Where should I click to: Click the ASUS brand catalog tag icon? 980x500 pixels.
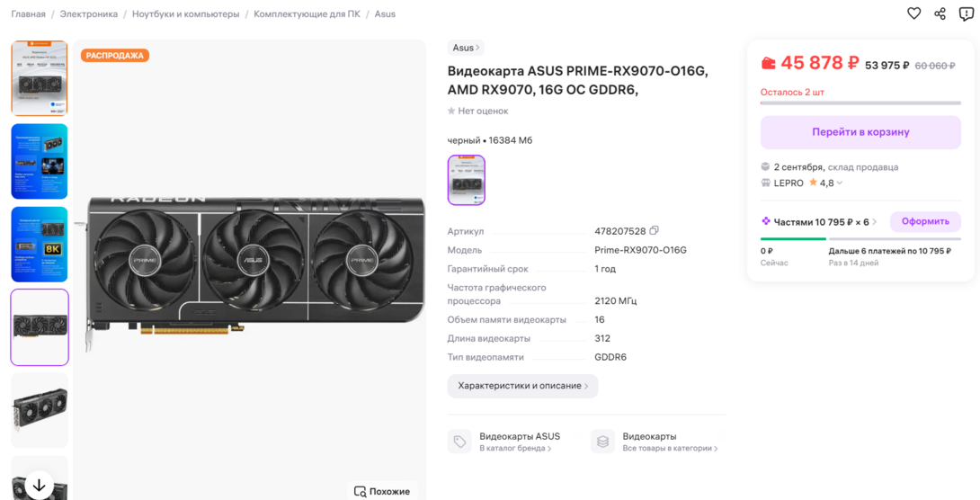coord(459,442)
